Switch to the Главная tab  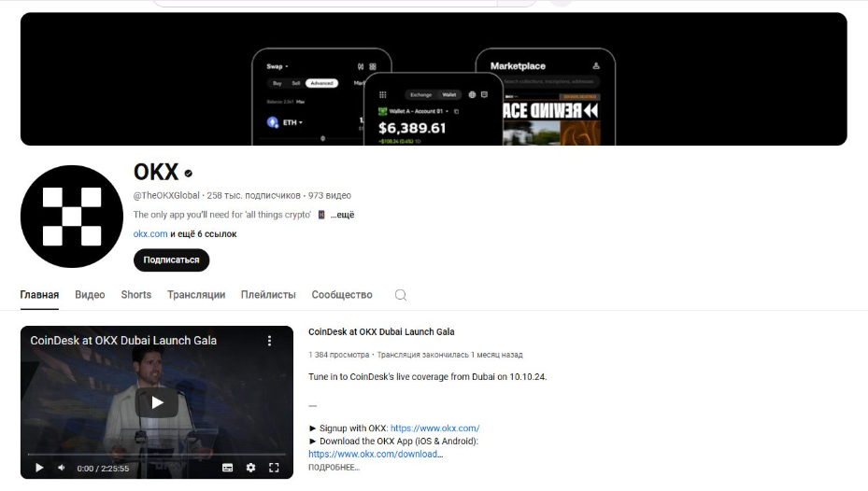39,295
